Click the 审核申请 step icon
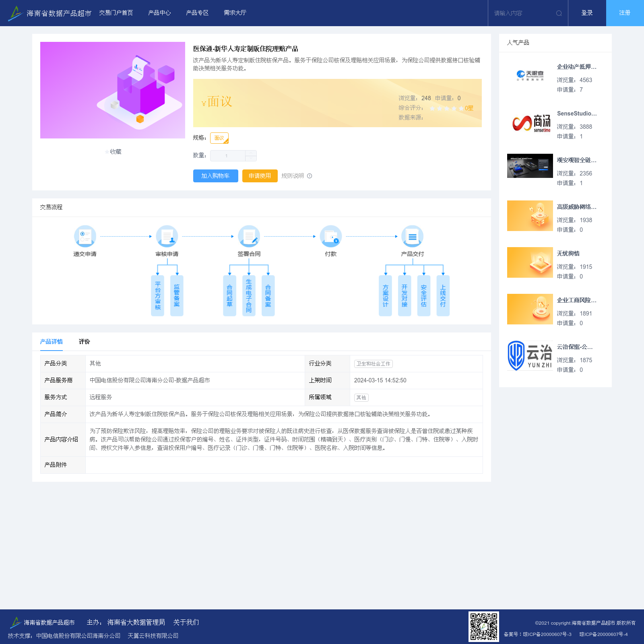The width and height of the screenshot is (644, 644). (167, 236)
